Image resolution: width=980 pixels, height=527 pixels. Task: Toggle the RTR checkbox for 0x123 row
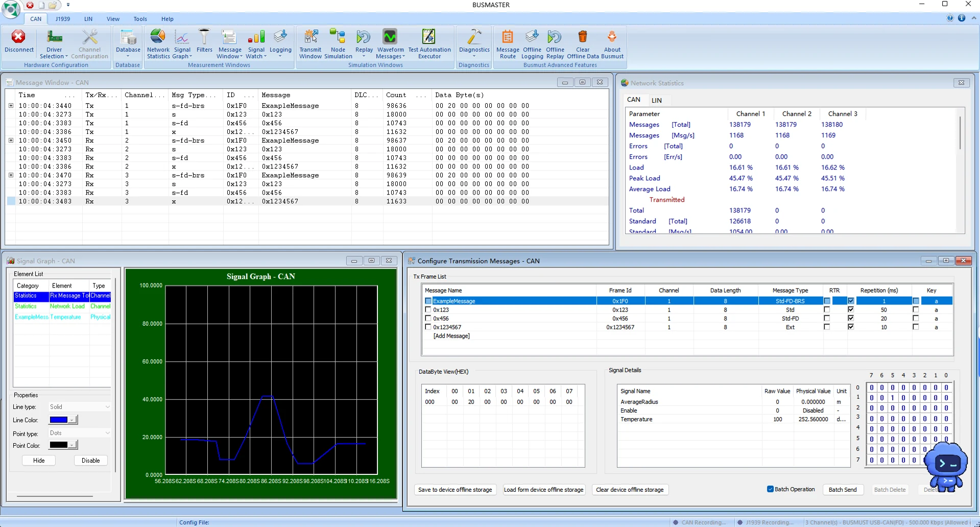827,309
